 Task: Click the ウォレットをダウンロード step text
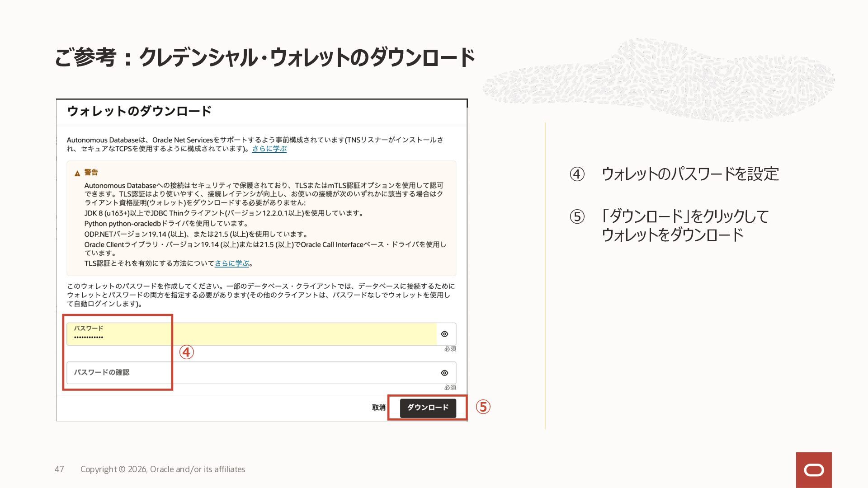[x=672, y=235]
